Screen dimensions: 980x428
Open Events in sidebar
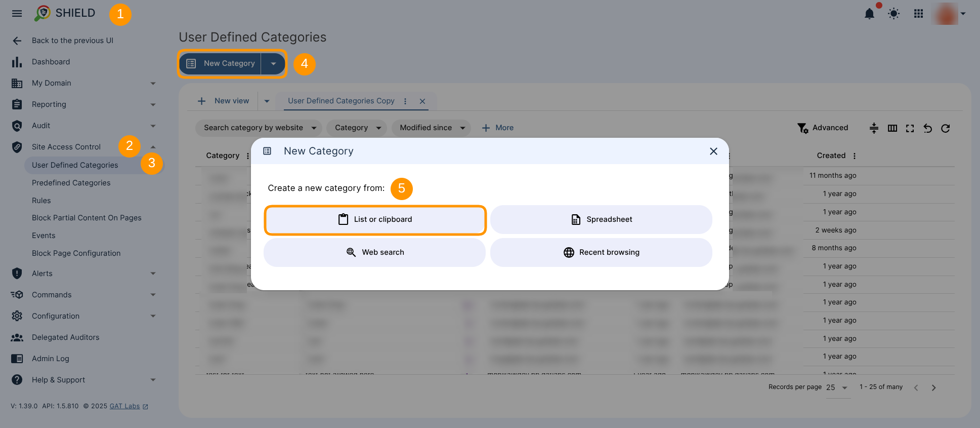44,236
